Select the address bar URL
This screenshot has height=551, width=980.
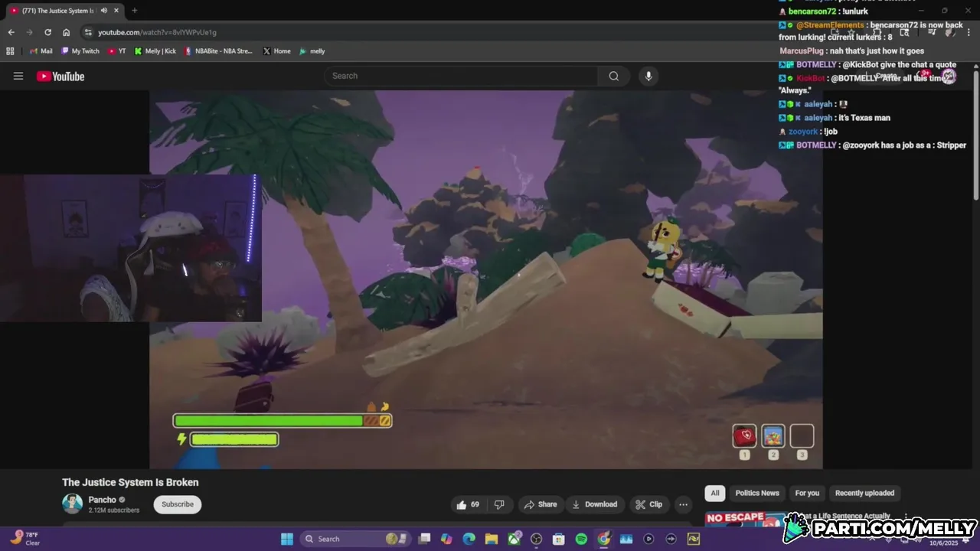157,32
